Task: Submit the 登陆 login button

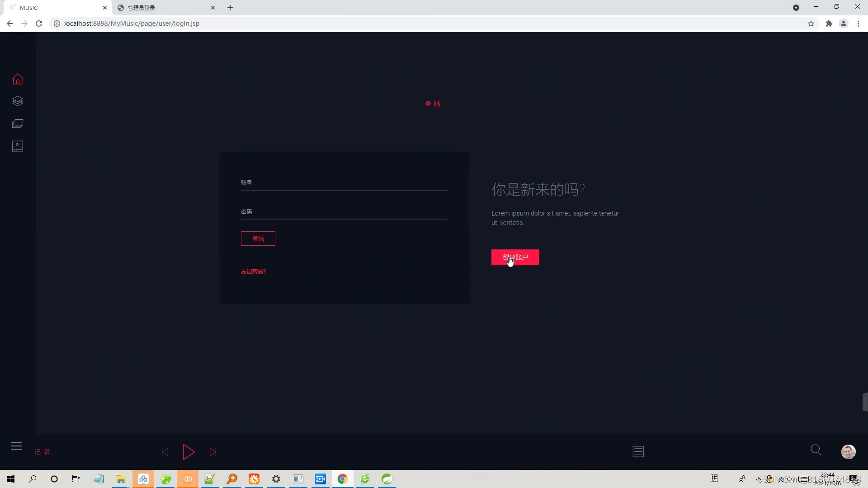Action: click(258, 239)
